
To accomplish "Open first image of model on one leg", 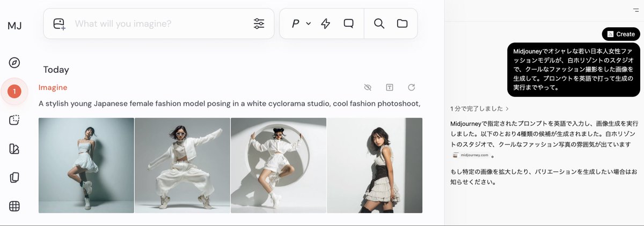I will 86,165.
